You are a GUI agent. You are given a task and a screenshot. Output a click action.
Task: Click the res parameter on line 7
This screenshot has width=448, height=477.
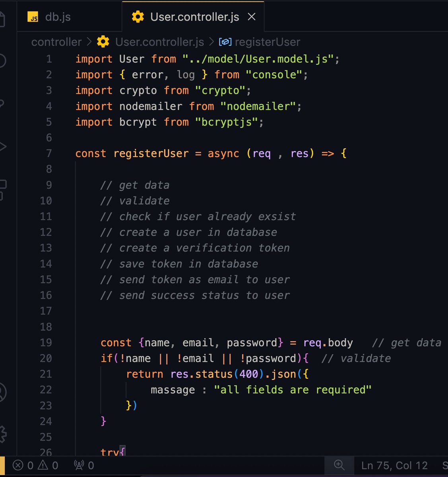click(299, 153)
